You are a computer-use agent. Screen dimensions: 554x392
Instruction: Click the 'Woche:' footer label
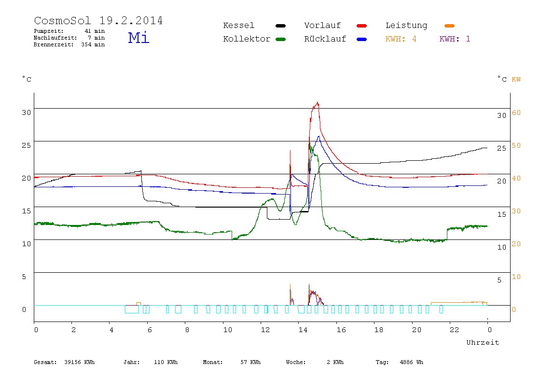[x=296, y=362]
